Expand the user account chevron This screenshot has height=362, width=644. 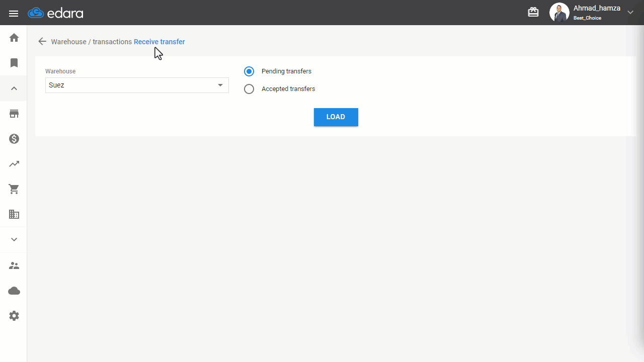630,13
